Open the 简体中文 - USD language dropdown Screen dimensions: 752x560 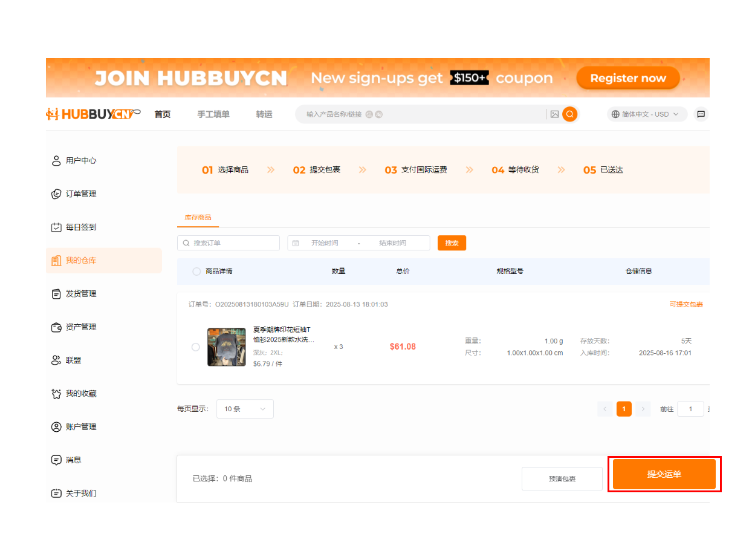pos(646,114)
